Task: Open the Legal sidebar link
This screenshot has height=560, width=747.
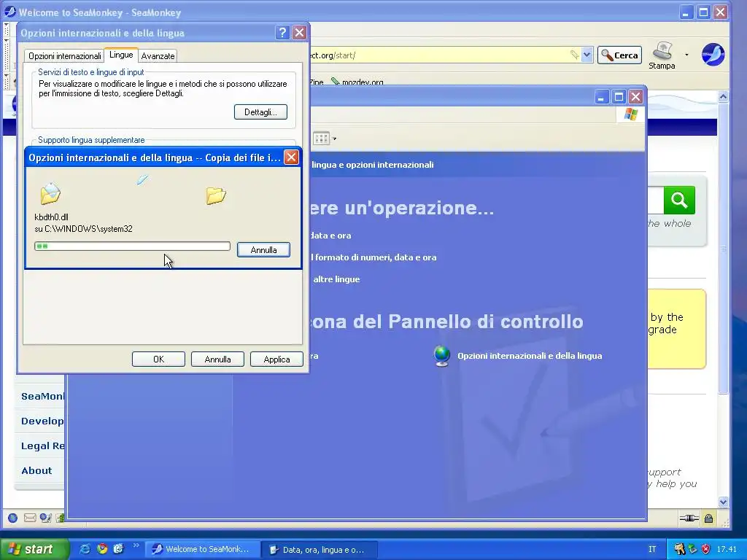Action: pyautogui.click(x=42, y=446)
